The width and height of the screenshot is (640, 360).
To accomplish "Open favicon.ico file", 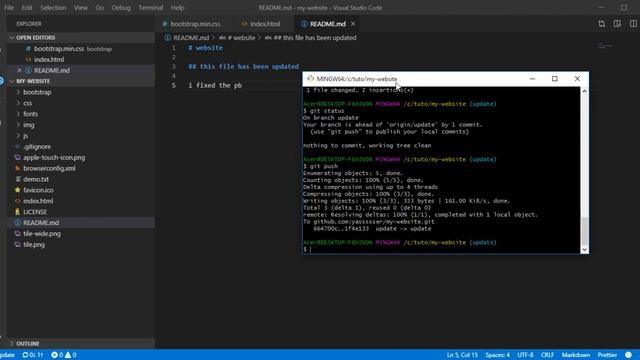I will (x=81, y=190).
